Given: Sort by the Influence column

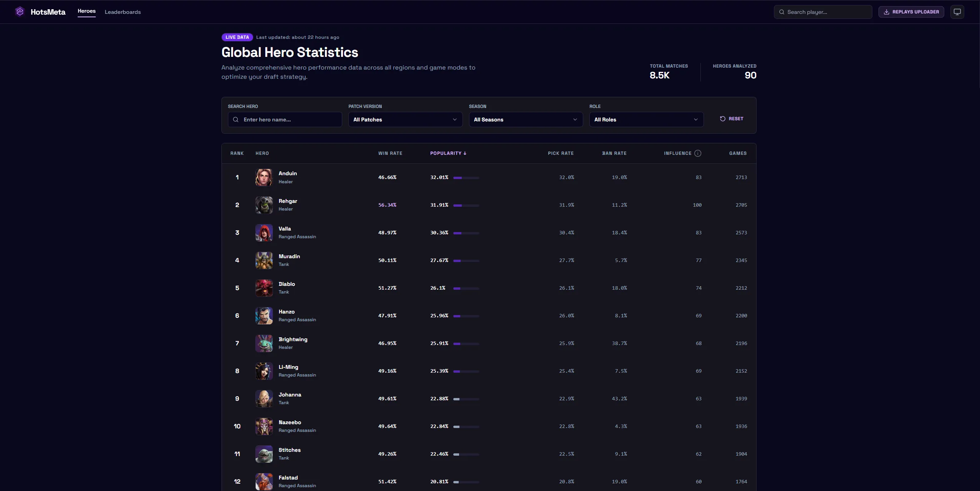Looking at the screenshot, I should click(677, 153).
